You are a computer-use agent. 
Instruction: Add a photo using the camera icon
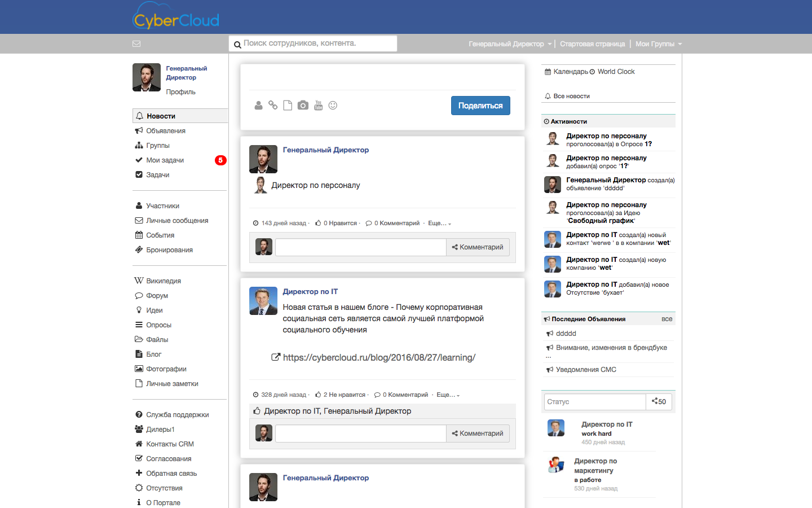(x=303, y=105)
